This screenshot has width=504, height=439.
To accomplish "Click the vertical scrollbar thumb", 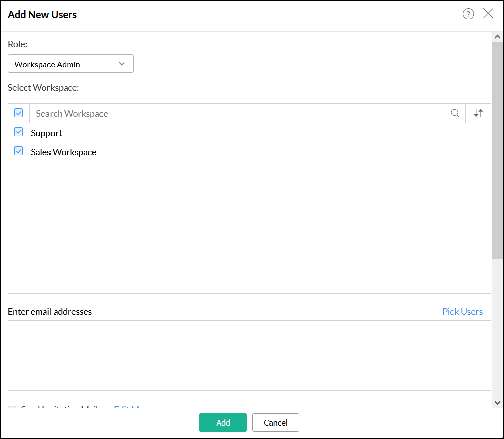I will pyautogui.click(x=497, y=152).
